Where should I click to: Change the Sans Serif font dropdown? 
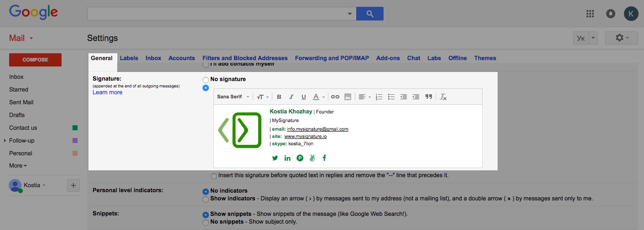[233, 97]
